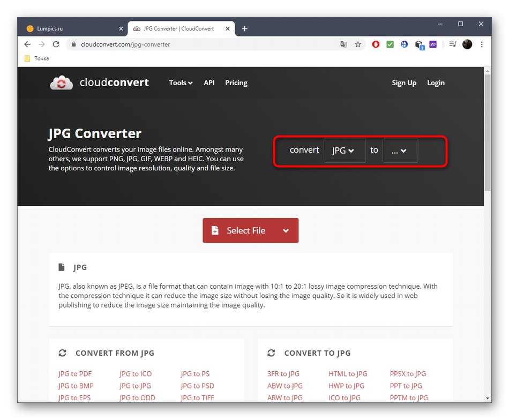Image resolution: width=509 pixels, height=420 pixels.
Task: Open HWP to JPG link
Action: tap(346, 386)
